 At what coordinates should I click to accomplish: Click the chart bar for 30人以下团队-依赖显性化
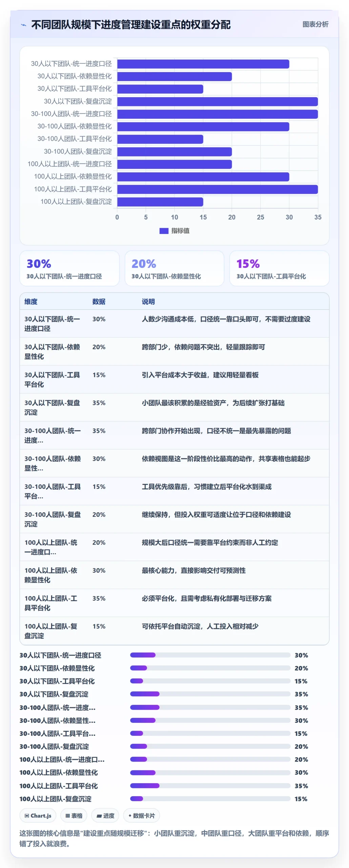point(174,77)
